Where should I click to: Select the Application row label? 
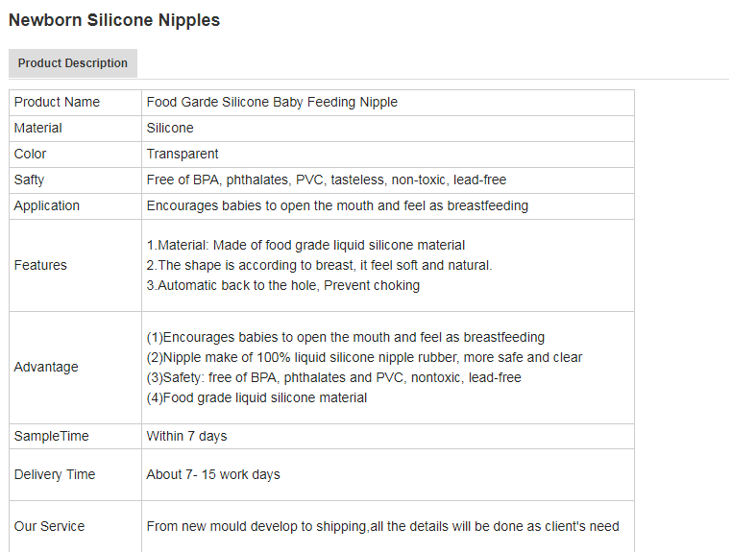click(47, 206)
